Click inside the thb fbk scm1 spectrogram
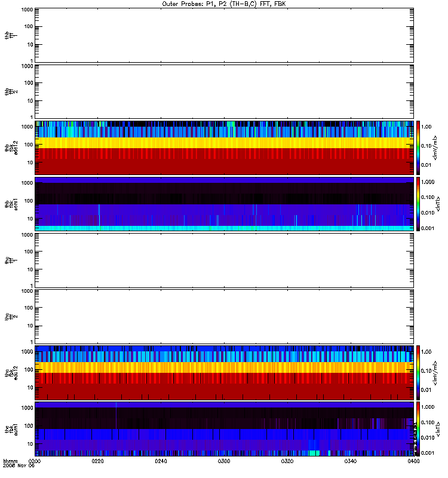Viewport: 448px width, 478px height. click(x=224, y=204)
